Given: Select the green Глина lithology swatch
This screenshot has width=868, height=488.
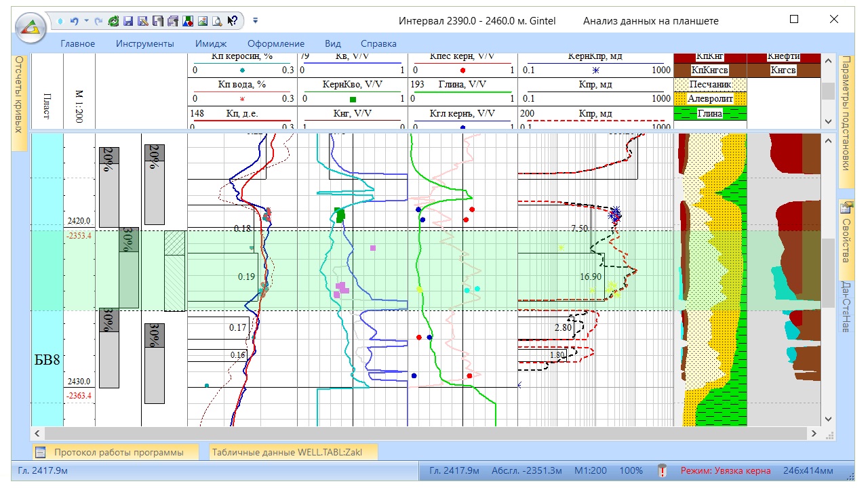Looking at the screenshot, I should tap(710, 114).
